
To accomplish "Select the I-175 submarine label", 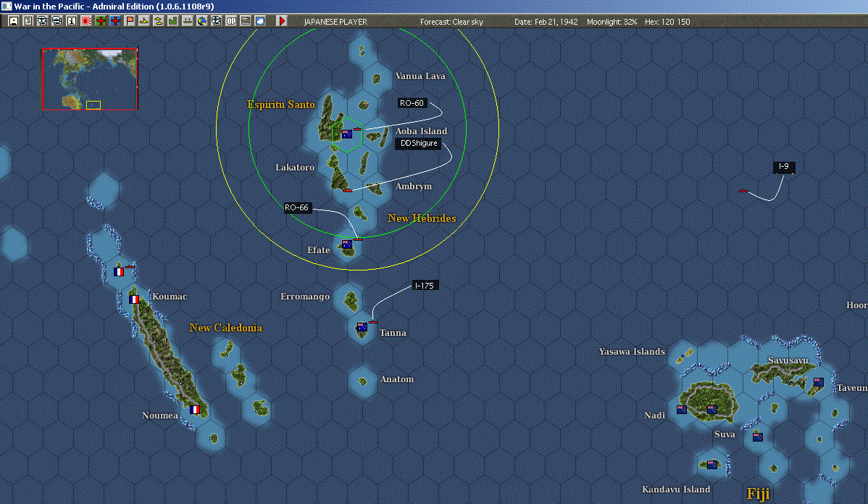I will pyautogui.click(x=425, y=286).
